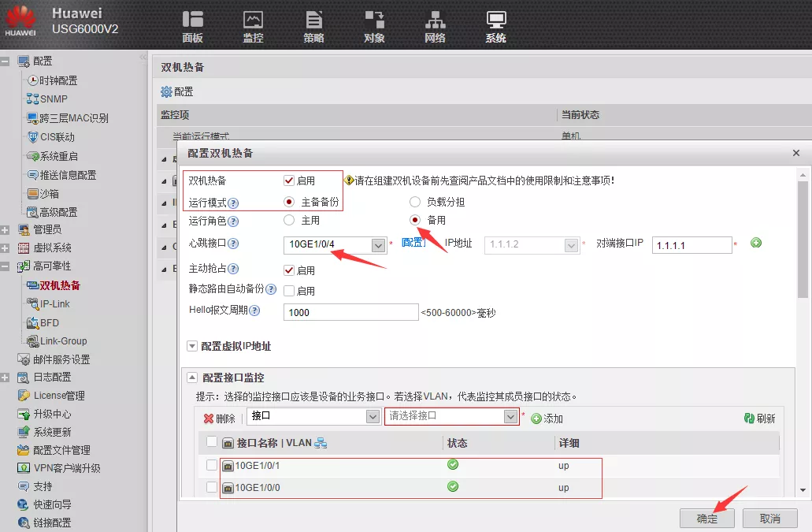Click the 确定 button

(x=706, y=519)
